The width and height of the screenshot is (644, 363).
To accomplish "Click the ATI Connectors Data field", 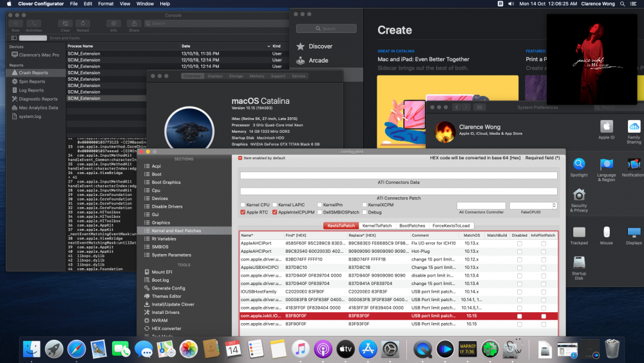I will coord(399,175).
